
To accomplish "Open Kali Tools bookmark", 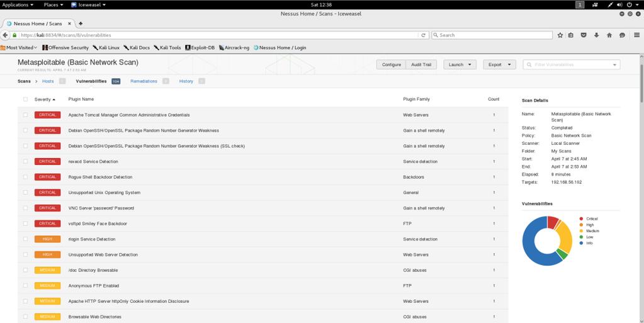I will 167,48.
